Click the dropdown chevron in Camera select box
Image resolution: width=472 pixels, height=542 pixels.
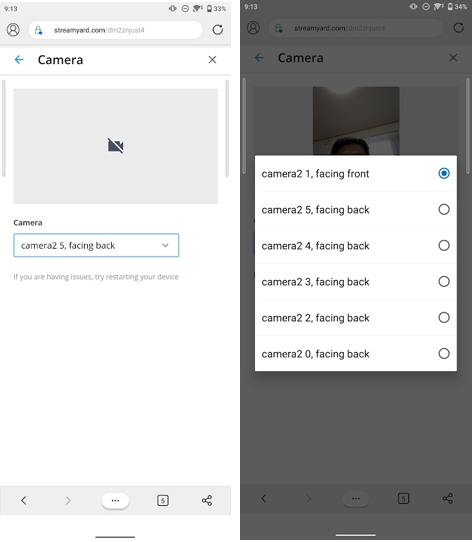point(165,245)
